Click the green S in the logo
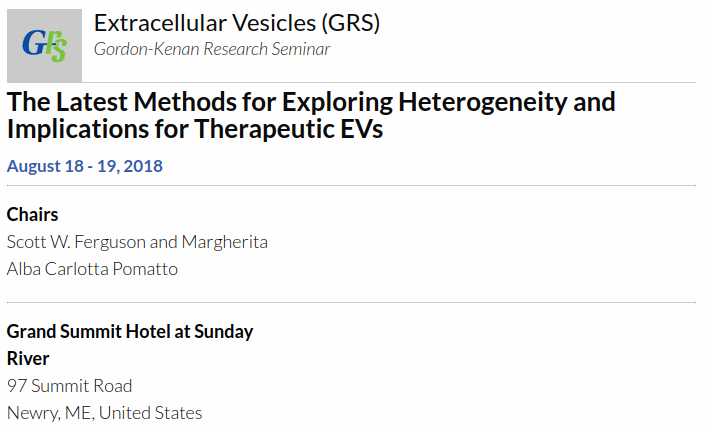705x429 pixels. (59, 51)
